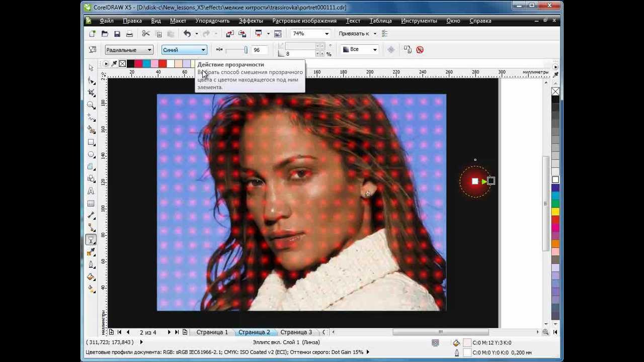
Task: Expand the application launcher dropdown arrow
Action: [268, 34]
